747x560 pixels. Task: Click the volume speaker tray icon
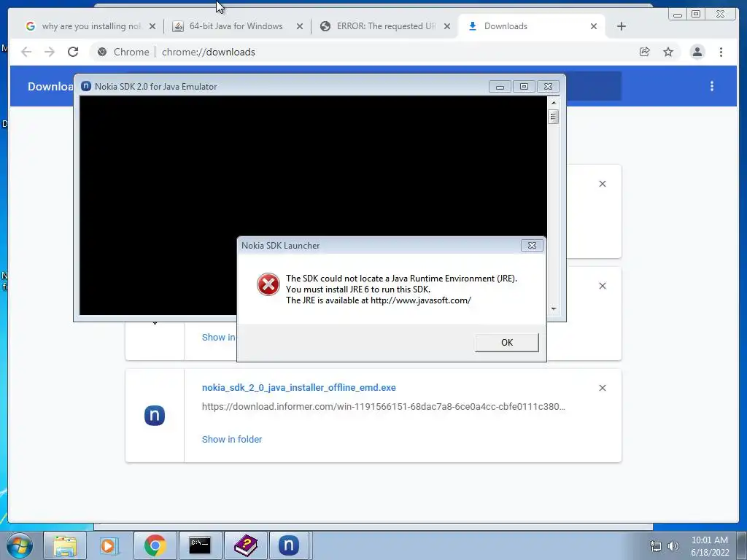pyautogui.click(x=673, y=546)
